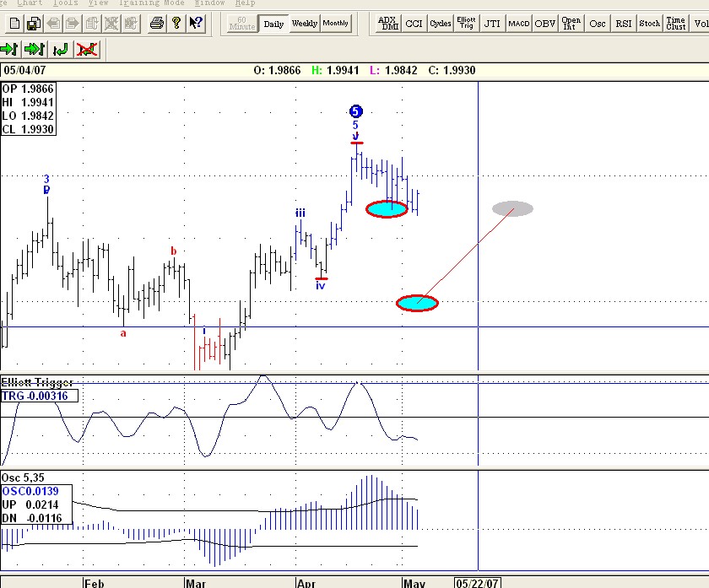
Task: Toggle the OBV indicator
Action: point(545,24)
